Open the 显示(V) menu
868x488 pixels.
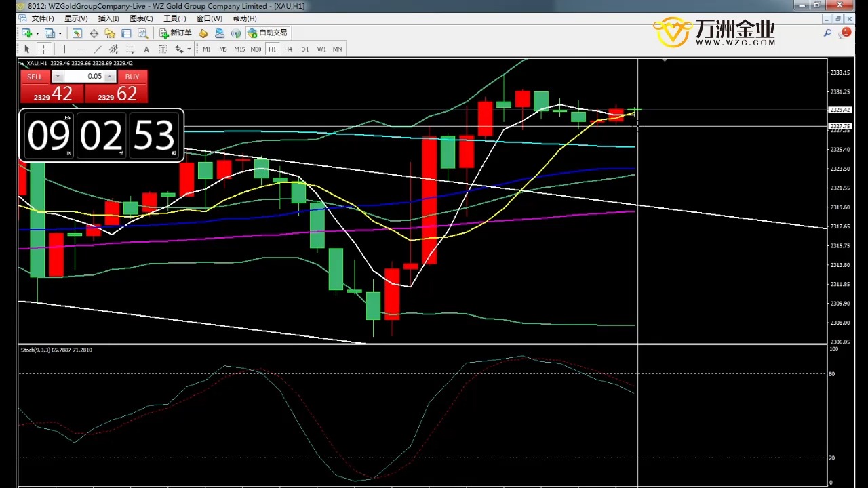pyautogui.click(x=76, y=18)
